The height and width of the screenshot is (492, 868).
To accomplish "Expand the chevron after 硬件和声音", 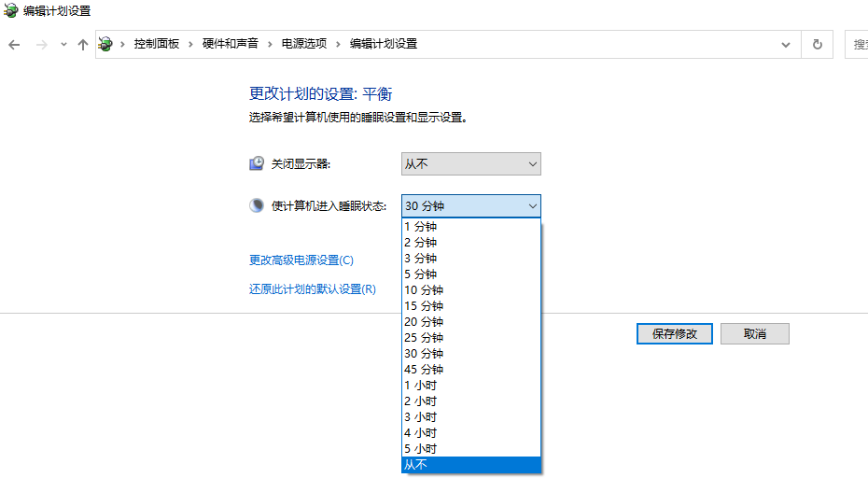I will coord(270,44).
